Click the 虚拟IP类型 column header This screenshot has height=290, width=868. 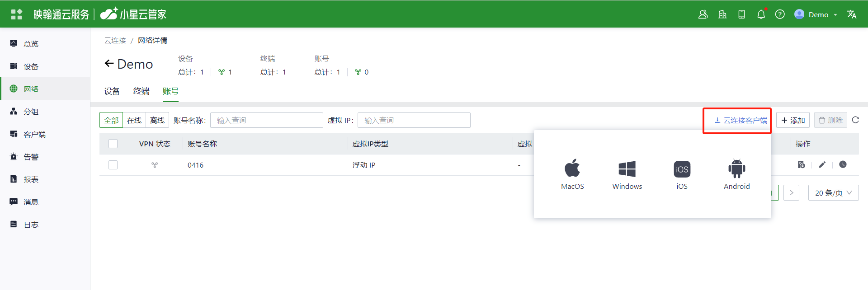click(x=370, y=144)
